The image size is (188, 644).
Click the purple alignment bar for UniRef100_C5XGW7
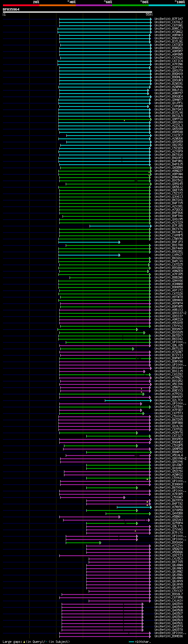[x=93, y=497]
